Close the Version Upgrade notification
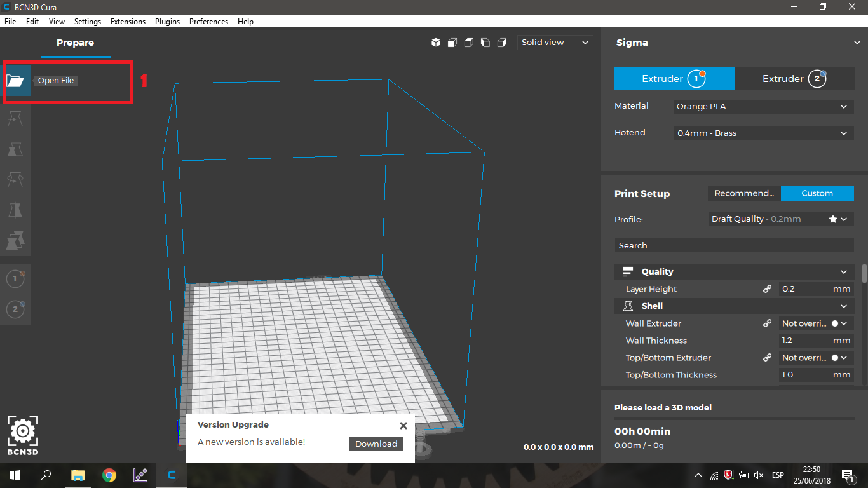 click(403, 426)
